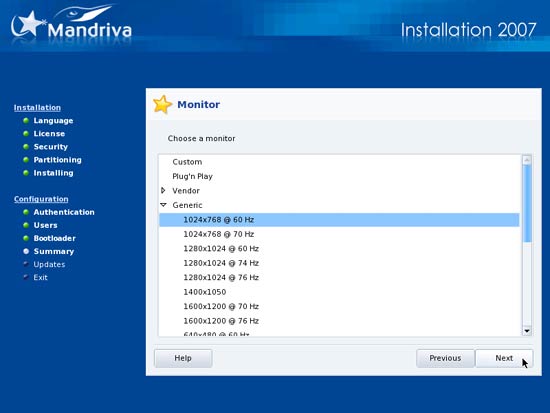Viewport: 550px width, 413px height.
Task: Click the Installing step label
Action: (53, 173)
